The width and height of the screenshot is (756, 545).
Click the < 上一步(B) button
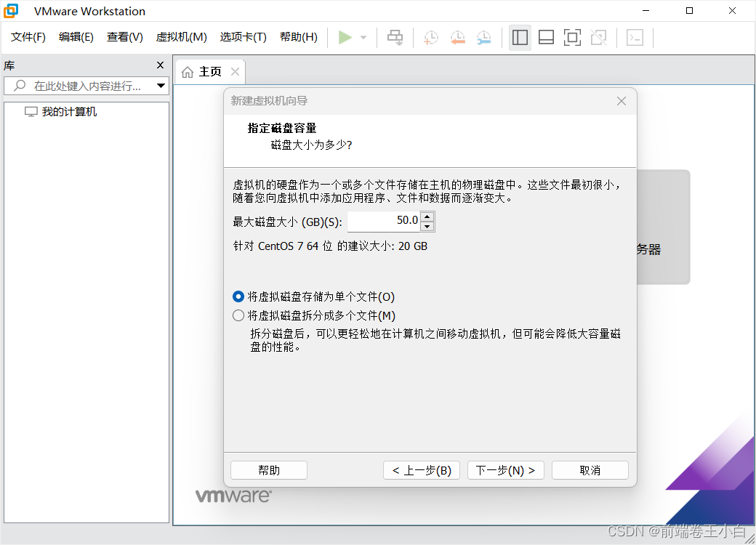click(x=422, y=470)
